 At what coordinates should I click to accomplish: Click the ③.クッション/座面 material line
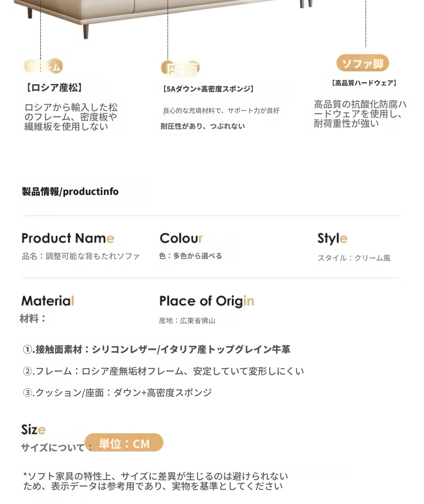[x=117, y=393]
